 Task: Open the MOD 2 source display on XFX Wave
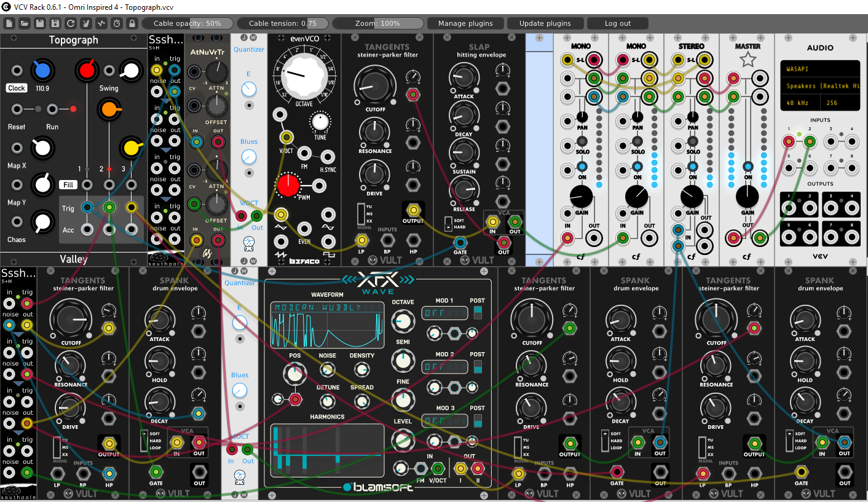click(444, 367)
